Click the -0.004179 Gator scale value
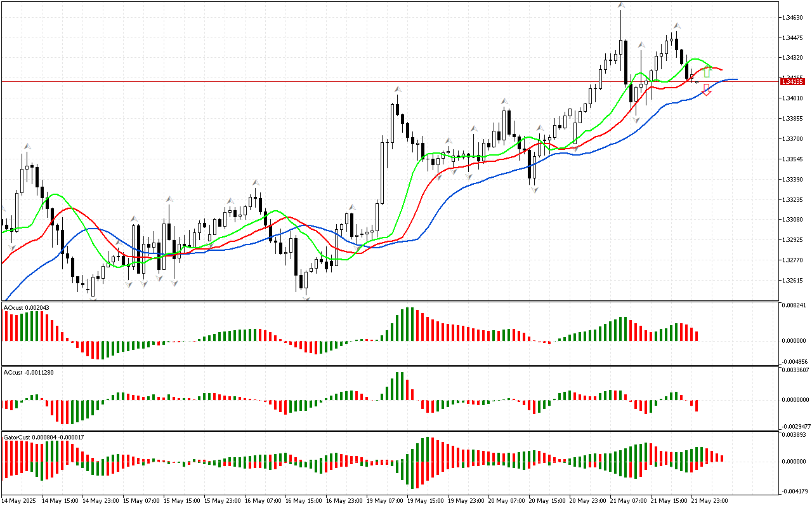This screenshot has height=508, width=812. click(x=796, y=491)
